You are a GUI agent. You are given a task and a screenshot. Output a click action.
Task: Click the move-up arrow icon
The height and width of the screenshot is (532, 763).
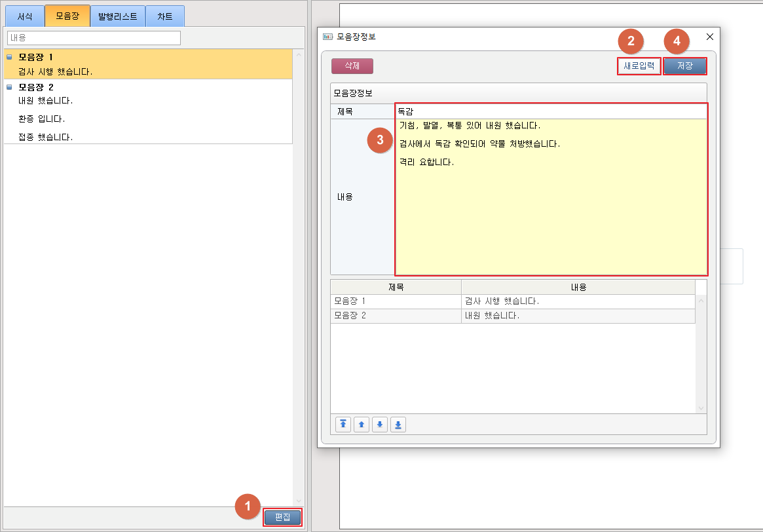pyautogui.click(x=362, y=425)
